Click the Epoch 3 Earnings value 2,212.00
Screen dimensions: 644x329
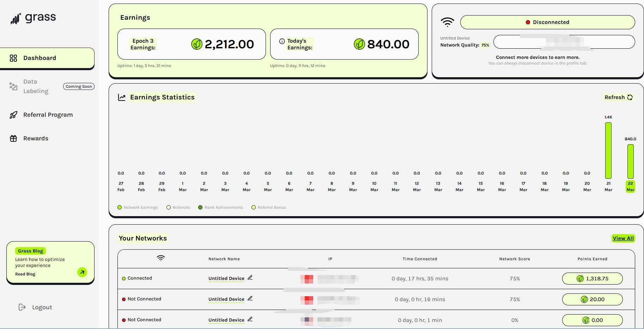click(x=229, y=44)
